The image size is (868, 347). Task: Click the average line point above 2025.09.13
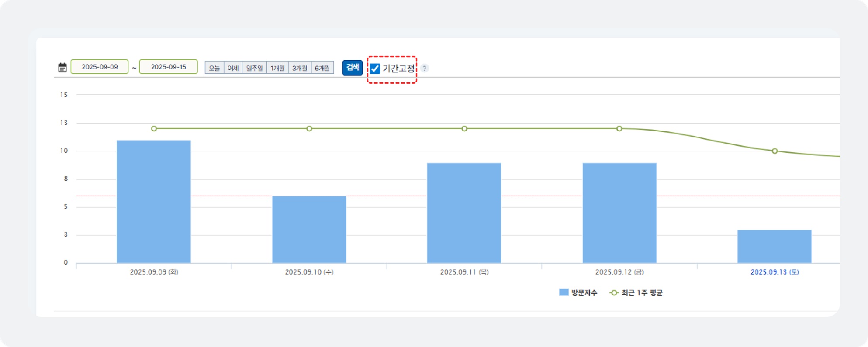click(x=775, y=151)
